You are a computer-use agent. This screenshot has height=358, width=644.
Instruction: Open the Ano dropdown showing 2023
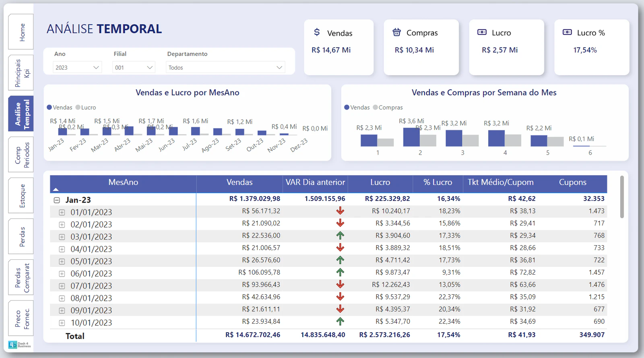click(x=77, y=67)
